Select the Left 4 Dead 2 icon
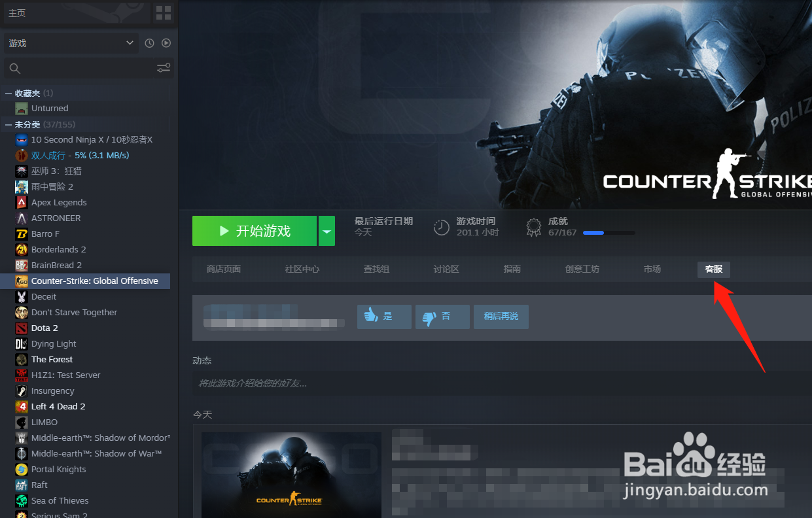 (22, 406)
